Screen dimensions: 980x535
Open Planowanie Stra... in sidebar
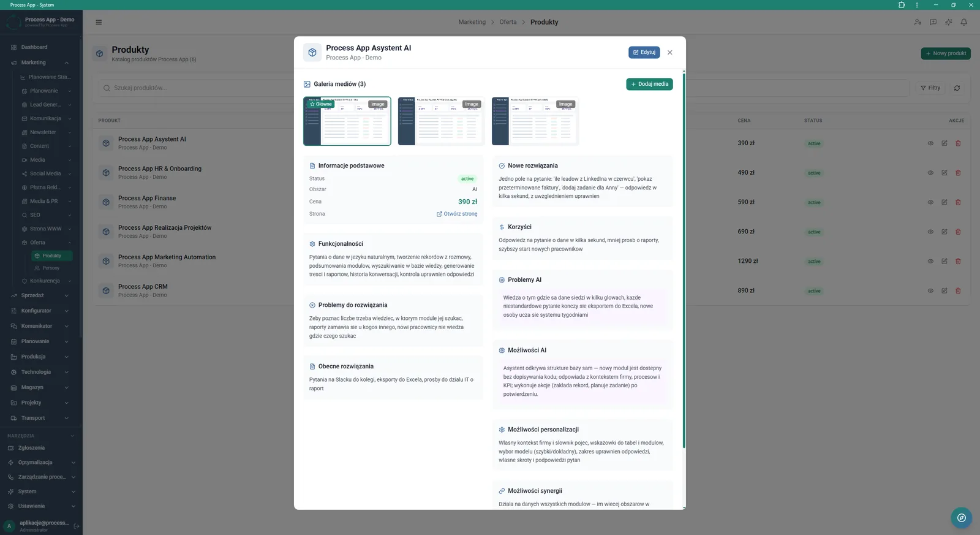[45, 77]
